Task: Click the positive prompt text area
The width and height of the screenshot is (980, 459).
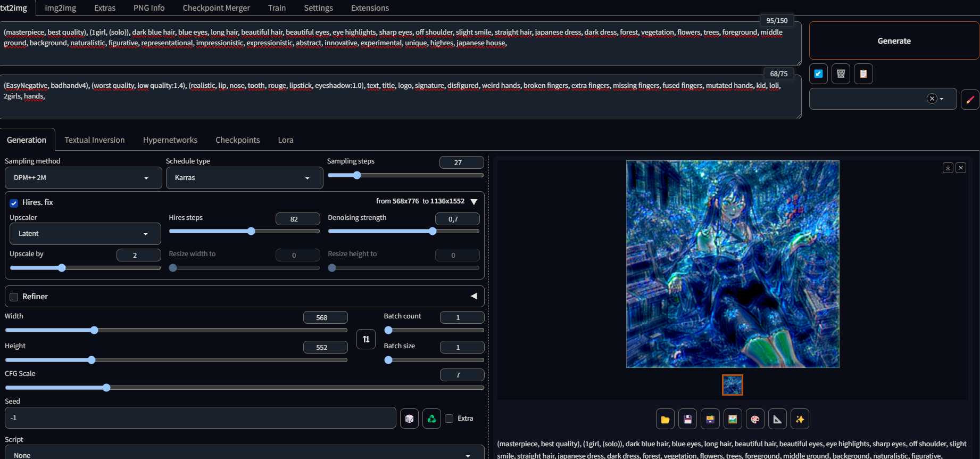Action: click(x=401, y=44)
